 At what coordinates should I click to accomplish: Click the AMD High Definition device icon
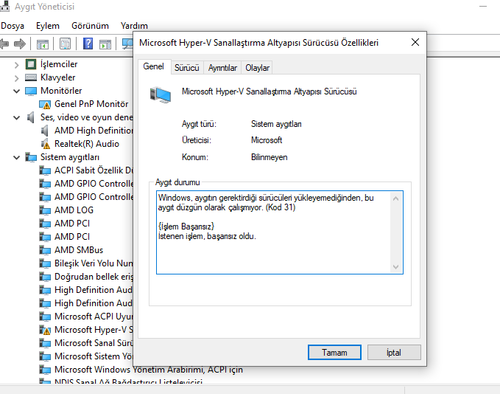tap(44, 131)
